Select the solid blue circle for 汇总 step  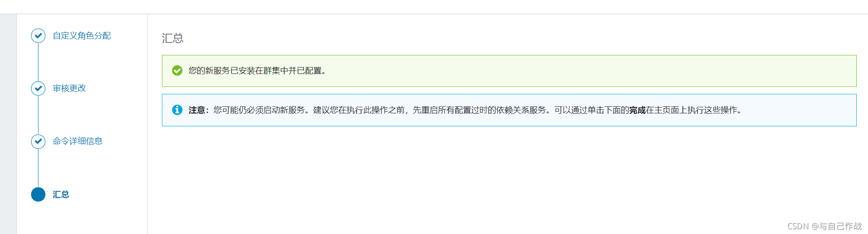pos(38,194)
